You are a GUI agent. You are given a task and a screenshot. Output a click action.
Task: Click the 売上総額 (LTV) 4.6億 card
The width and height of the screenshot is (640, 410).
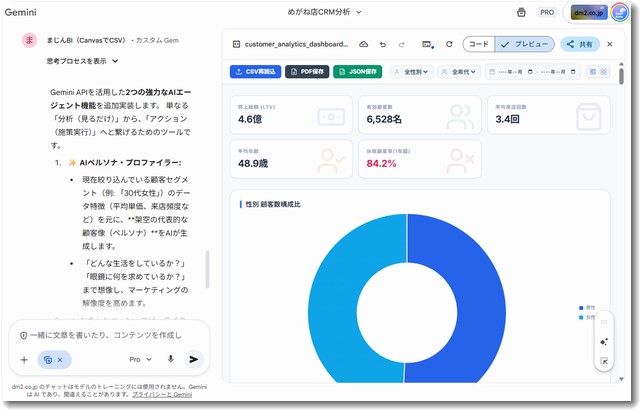click(291, 115)
